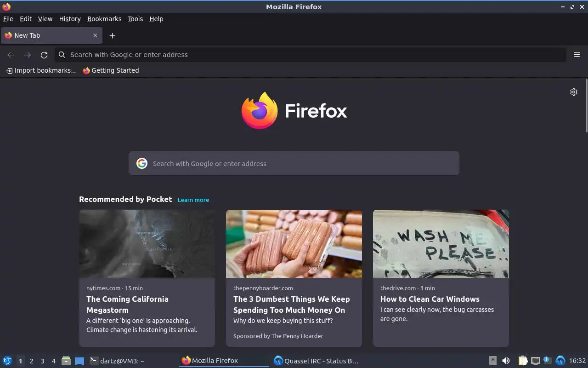Screen dimensions: 588x368
Task: Click the Import bookmarks toolbar button
Action: pyautogui.click(x=41, y=70)
